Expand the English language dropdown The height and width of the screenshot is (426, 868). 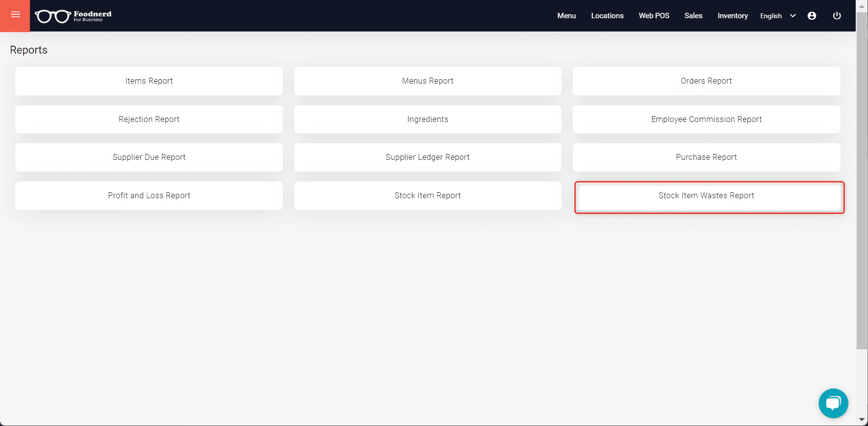[778, 16]
